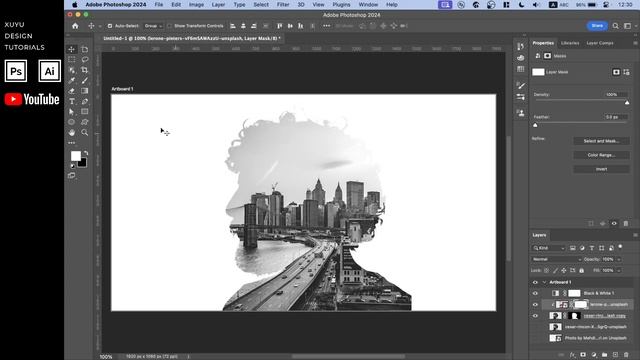Toggle Show Transform Controls checkbox
640x360 pixels.
click(169, 26)
